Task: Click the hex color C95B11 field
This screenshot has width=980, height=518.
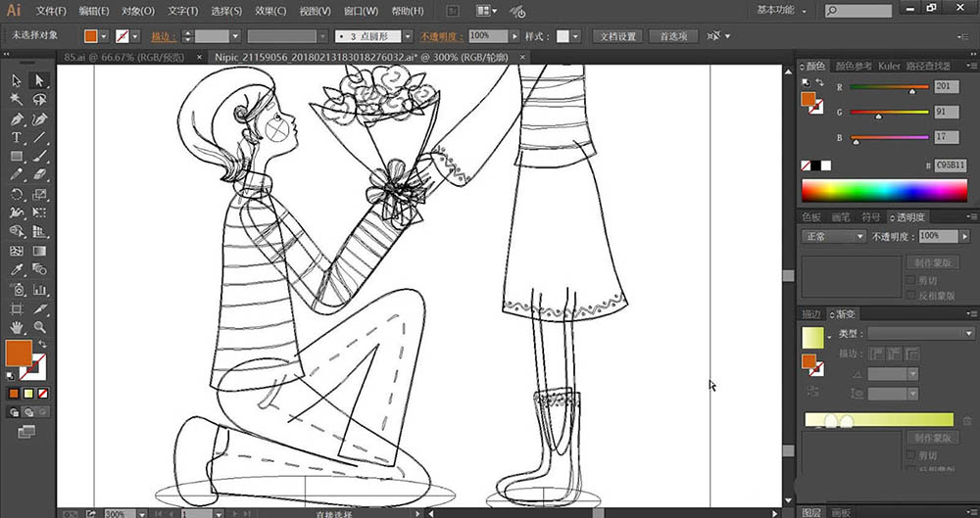Action: point(950,165)
